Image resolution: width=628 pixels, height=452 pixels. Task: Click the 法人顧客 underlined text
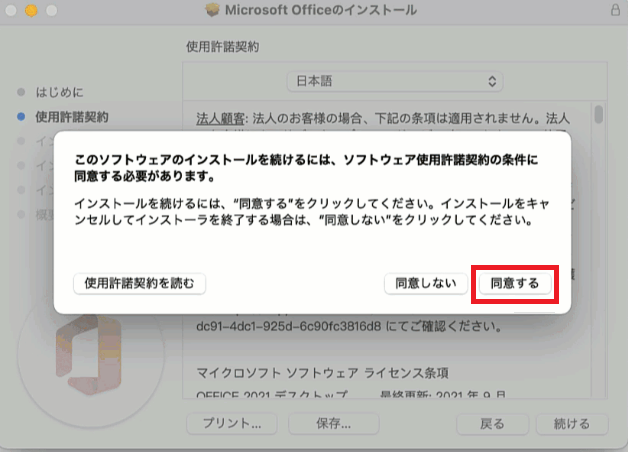click(220, 119)
